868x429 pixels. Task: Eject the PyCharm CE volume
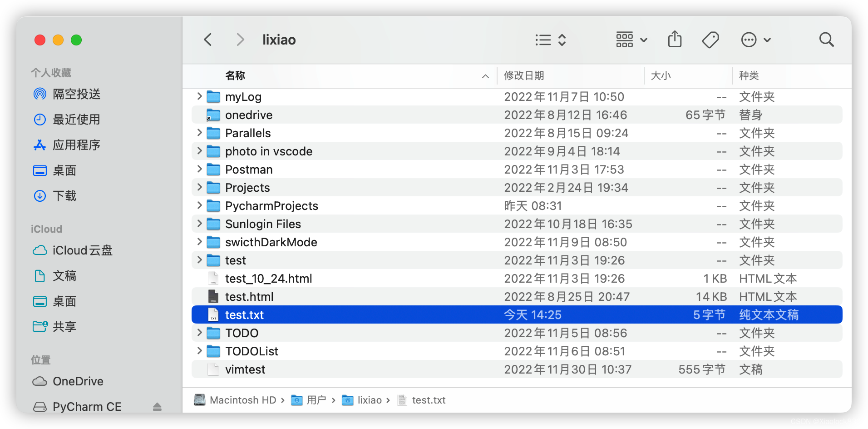click(x=157, y=407)
